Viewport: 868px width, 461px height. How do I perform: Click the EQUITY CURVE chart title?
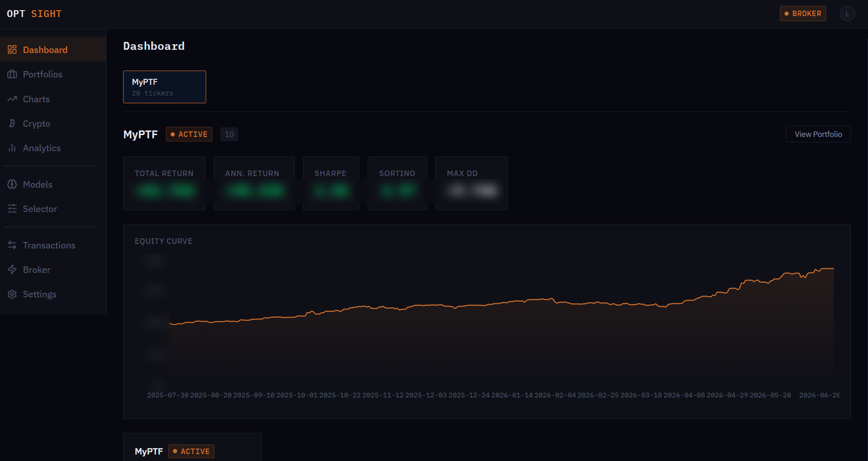pyautogui.click(x=163, y=241)
